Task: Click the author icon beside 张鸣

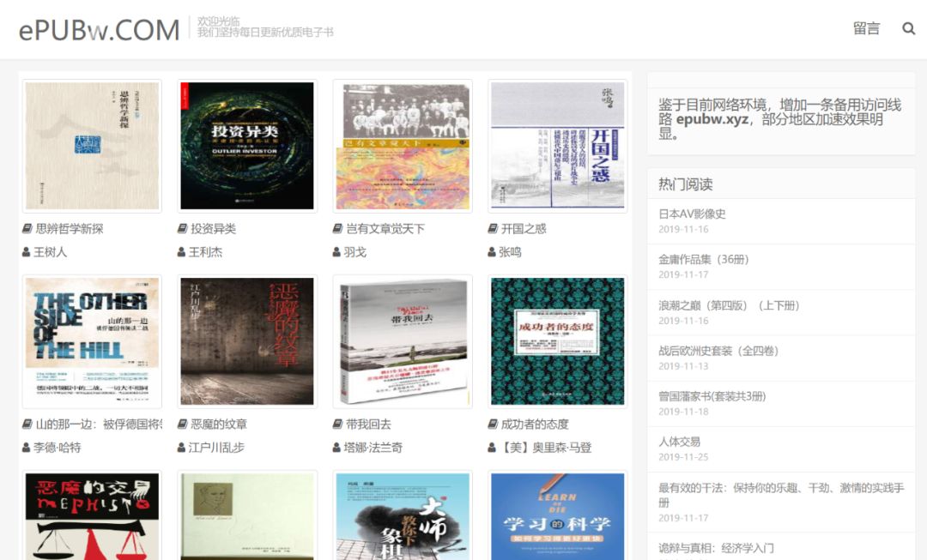Action: [x=492, y=252]
